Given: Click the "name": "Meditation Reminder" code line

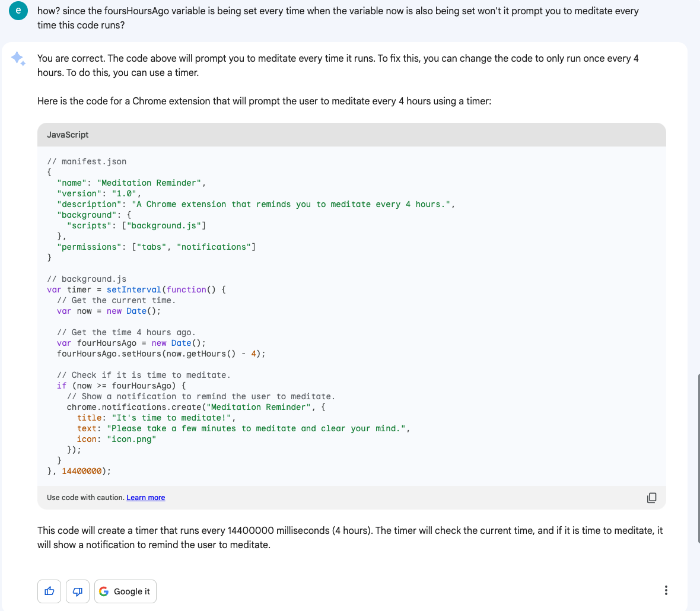Looking at the screenshot, I should [131, 183].
